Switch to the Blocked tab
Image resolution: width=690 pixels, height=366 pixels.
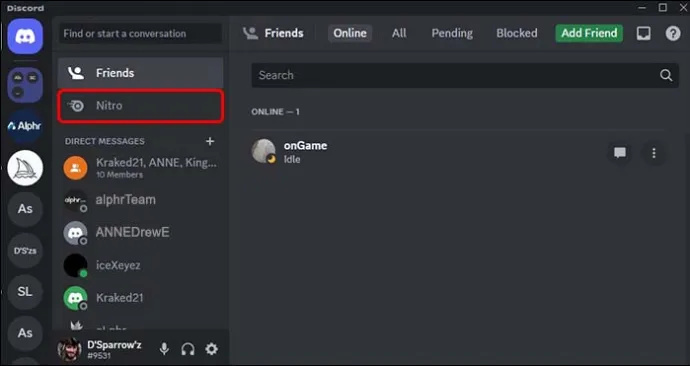click(517, 33)
